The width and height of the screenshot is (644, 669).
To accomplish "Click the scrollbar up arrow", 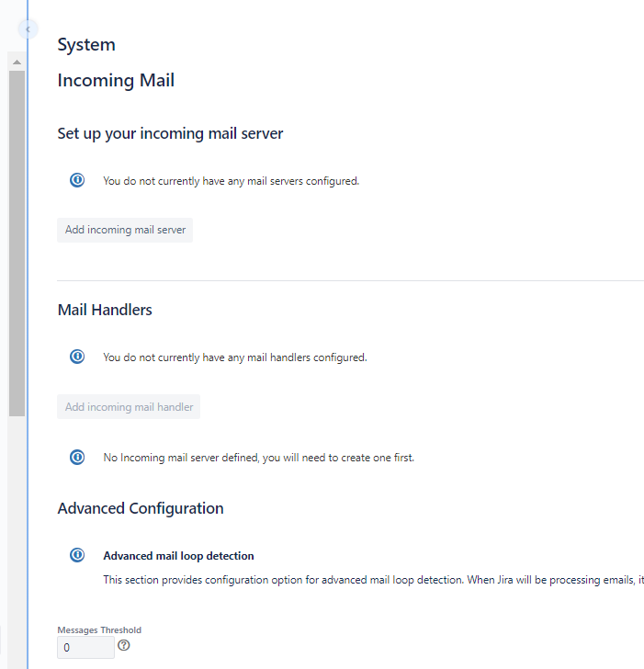I will coord(17,62).
